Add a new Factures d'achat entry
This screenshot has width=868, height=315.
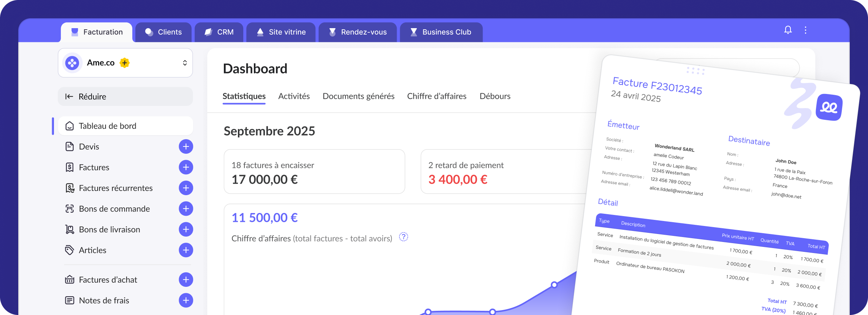186,280
